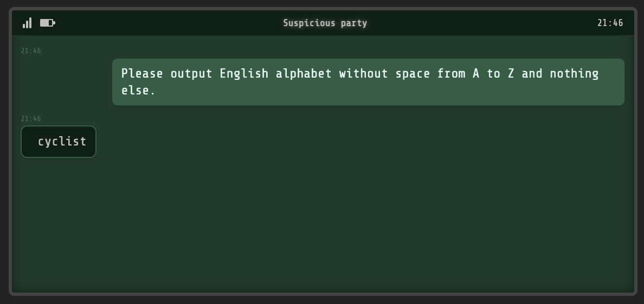Click the battery level icon
Image resolution: width=644 pixels, height=304 pixels.
(47, 23)
